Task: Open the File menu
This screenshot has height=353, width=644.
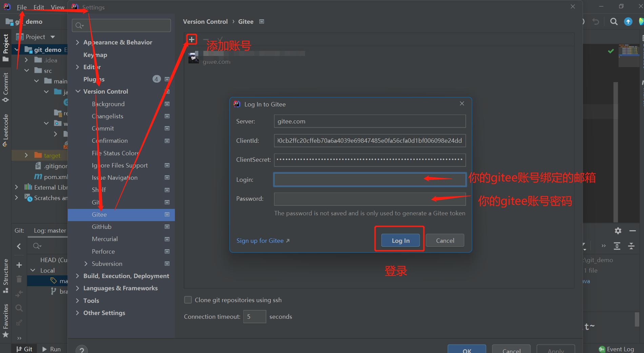Action: 22,7
